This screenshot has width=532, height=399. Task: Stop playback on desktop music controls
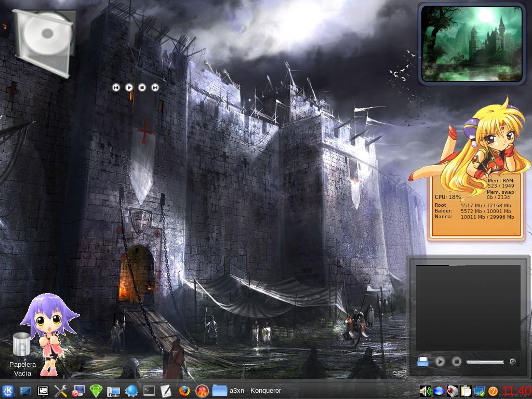pyautogui.click(x=142, y=87)
